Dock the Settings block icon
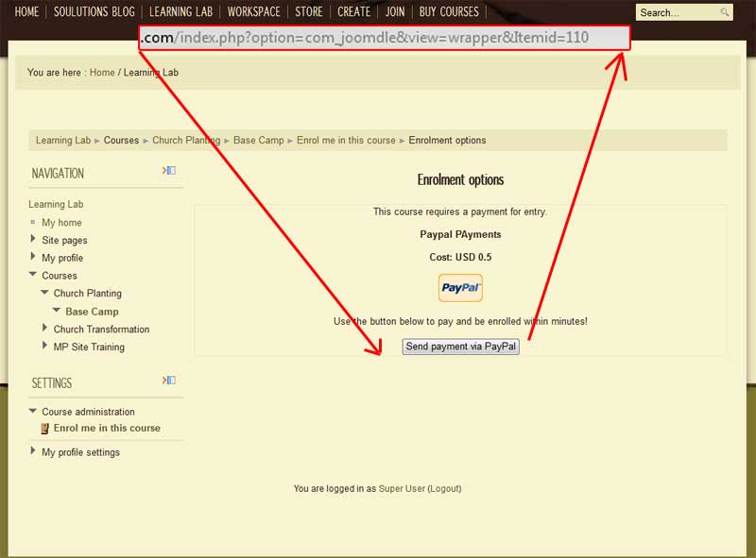 point(169,380)
